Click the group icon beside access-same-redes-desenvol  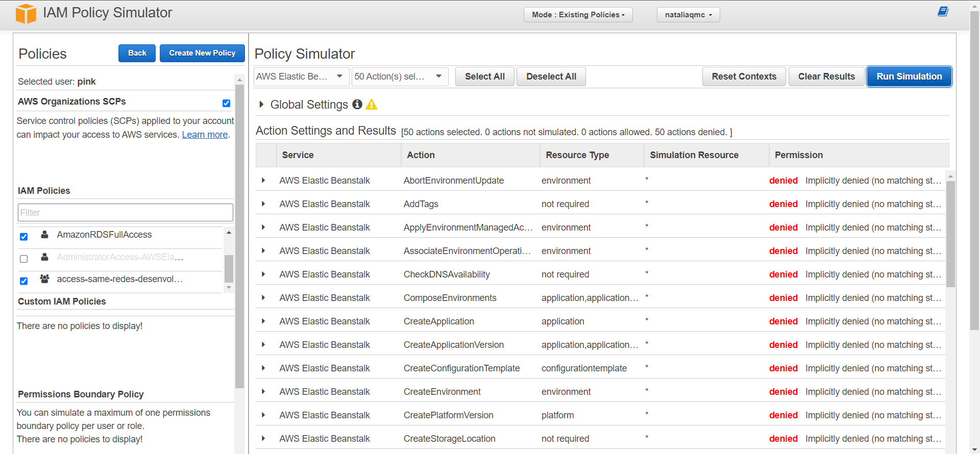[x=45, y=279]
